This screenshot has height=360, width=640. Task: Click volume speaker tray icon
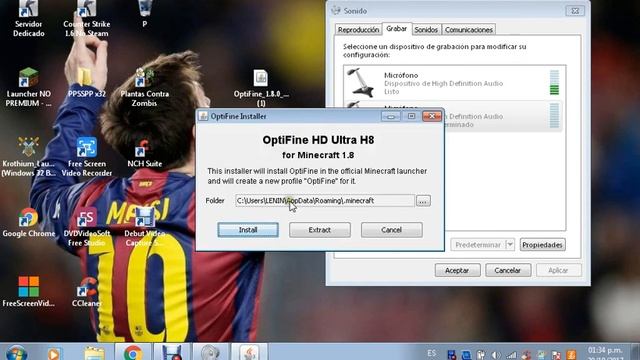click(x=496, y=355)
